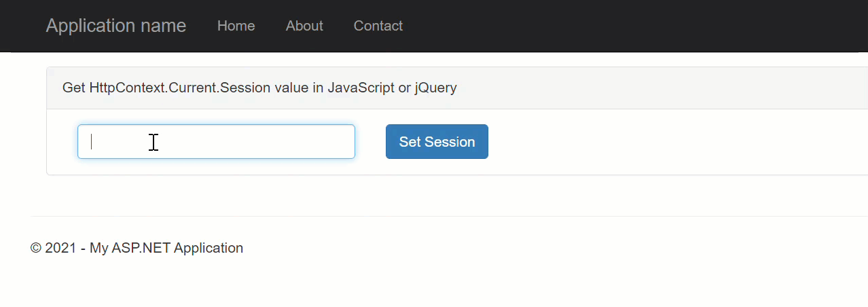The height and width of the screenshot is (307, 868).
Task: Navigate to About from the header
Action: (304, 26)
